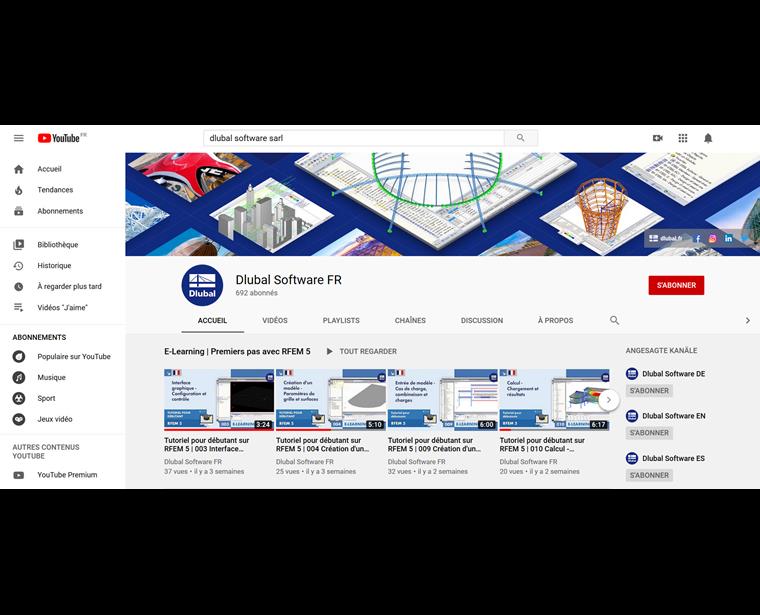Click the "692 abonnés" text
Viewport: 760px width, 615px height.
coord(256,293)
